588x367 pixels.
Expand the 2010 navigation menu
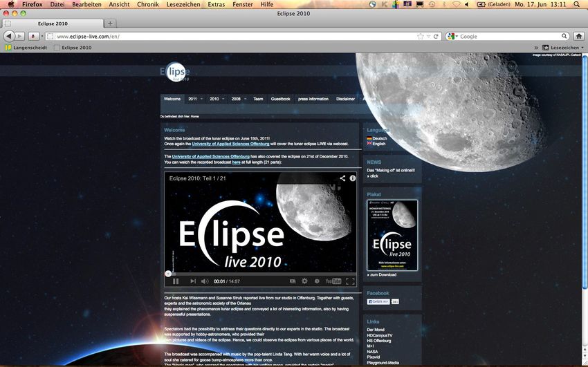point(217,99)
